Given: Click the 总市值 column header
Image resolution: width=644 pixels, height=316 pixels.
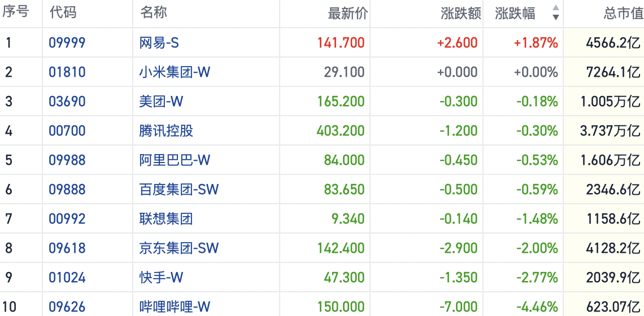Looking at the screenshot, I should click(623, 14).
